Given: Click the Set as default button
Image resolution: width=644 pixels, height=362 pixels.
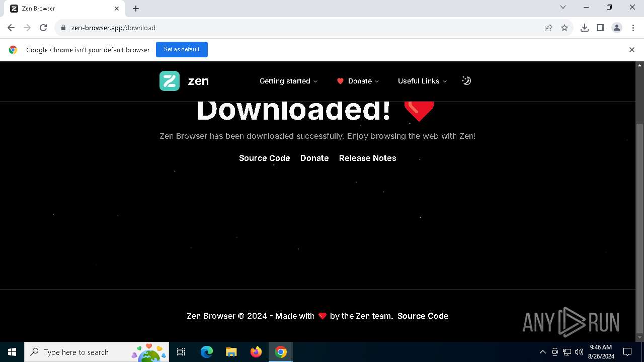Looking at the screenshot, I should click(x=182, y=49).
